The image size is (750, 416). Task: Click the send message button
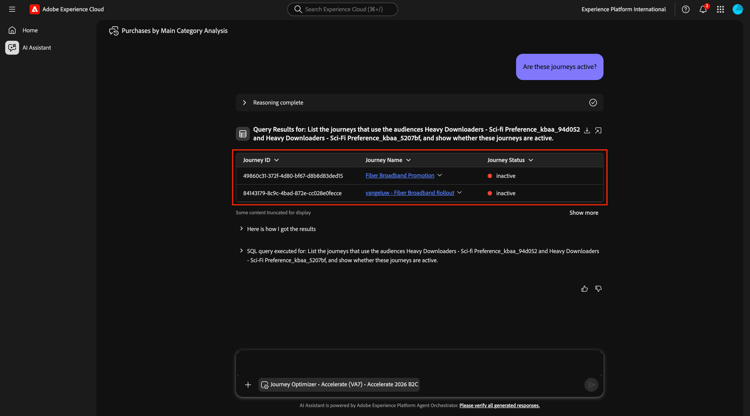click(591, 384)
